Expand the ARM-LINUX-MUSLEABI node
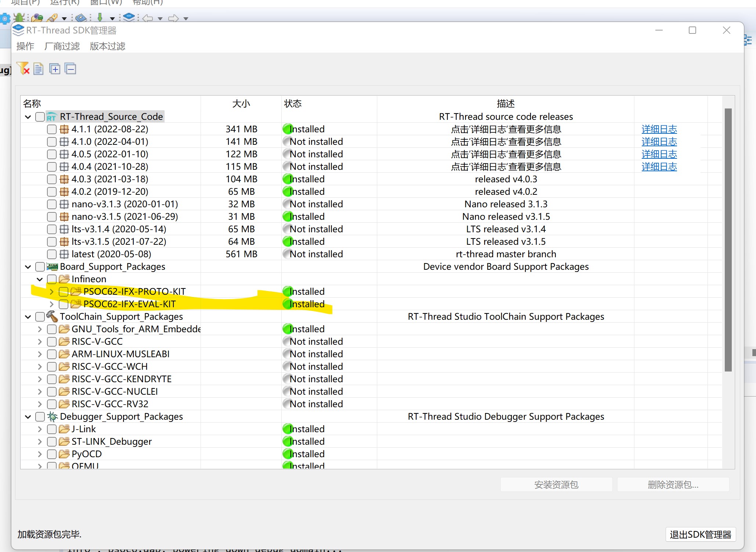The height and width of the screenshot is (552, 756). (x=40, y=354)
